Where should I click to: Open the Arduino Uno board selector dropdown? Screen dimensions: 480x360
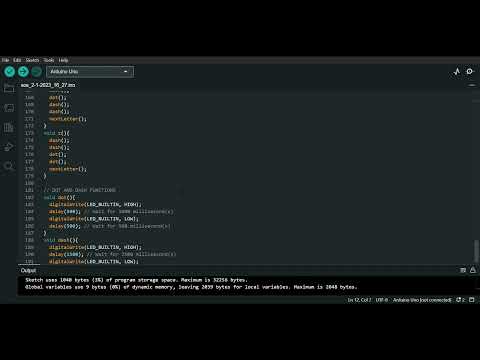point(90,72)
